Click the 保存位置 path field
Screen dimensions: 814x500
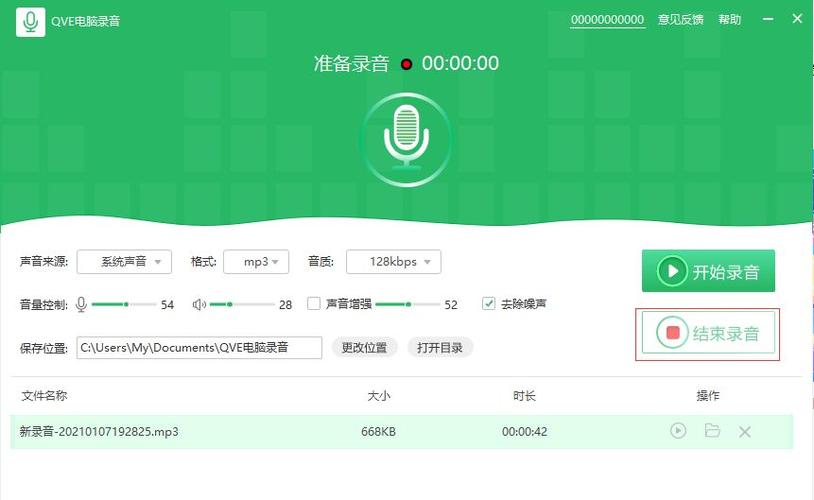click(x=199, y=347)
